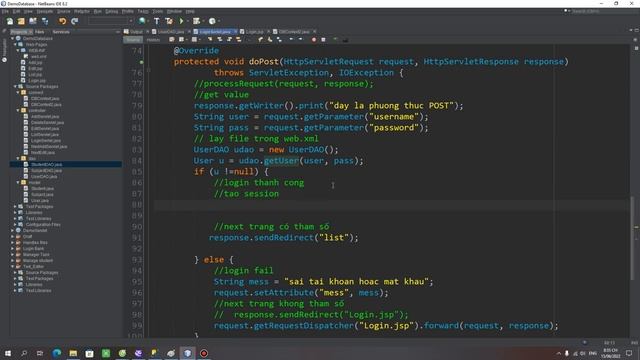Open the Tools menu
Screen dimensions: 640x360
(158, 11)
